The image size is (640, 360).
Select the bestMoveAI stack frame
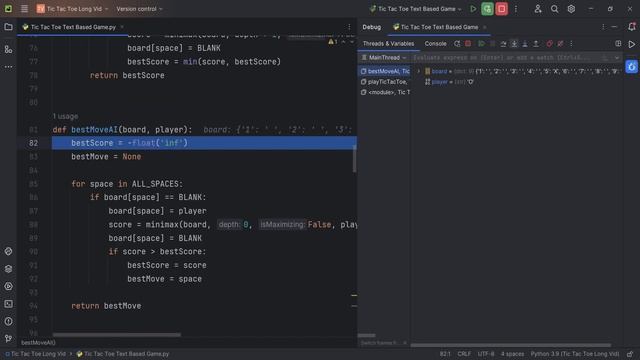click(x=384, y=71)
